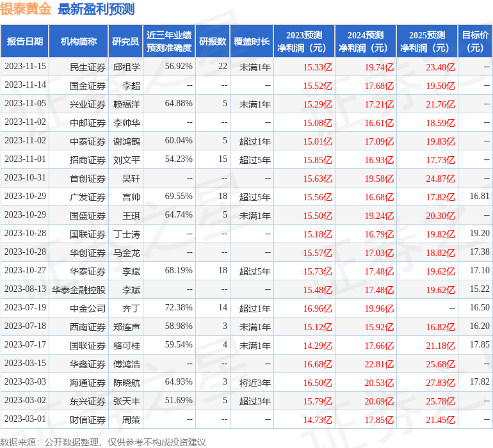Click the 2024预测净利润 column header
This screenshot has width=493, height=448.
tap(366, 41)
